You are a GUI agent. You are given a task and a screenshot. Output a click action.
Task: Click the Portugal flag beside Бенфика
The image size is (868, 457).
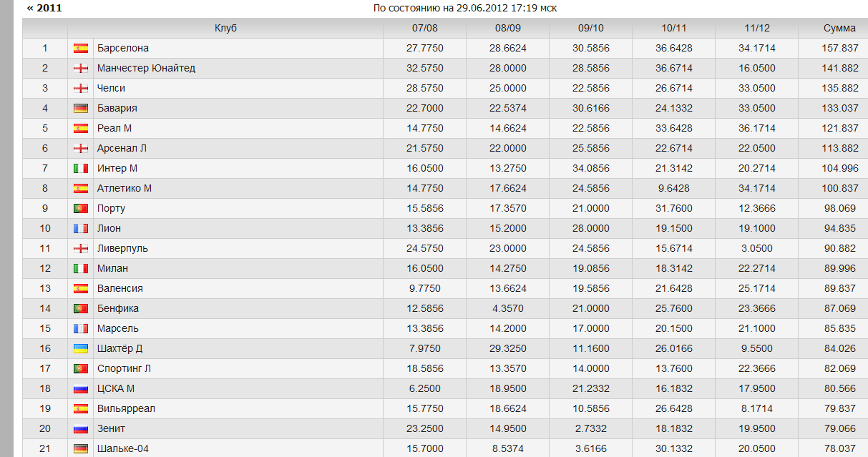coord(81,309)
